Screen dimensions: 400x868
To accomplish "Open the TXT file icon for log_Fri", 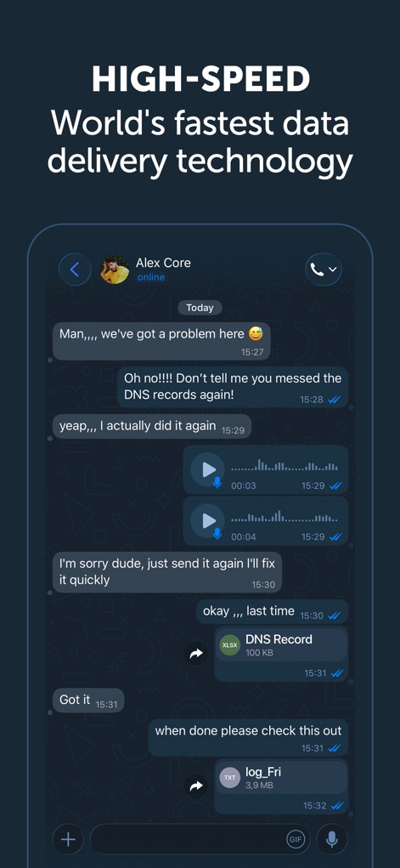I will (x=230, y=778).
